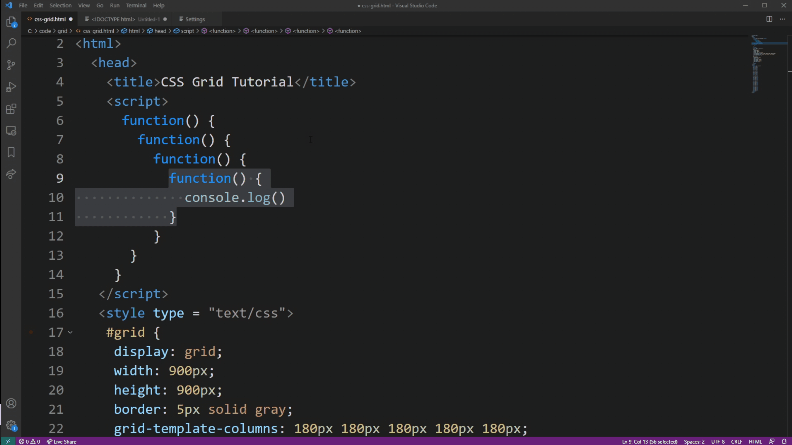792x445 pixels.
Task: Open the Explorer view in activity bar
Action: [11, 22]
